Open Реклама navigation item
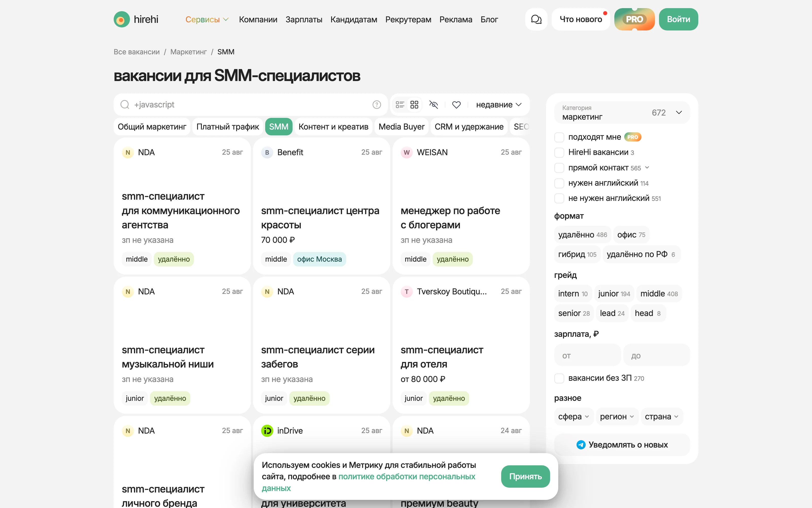 point(456,20)
